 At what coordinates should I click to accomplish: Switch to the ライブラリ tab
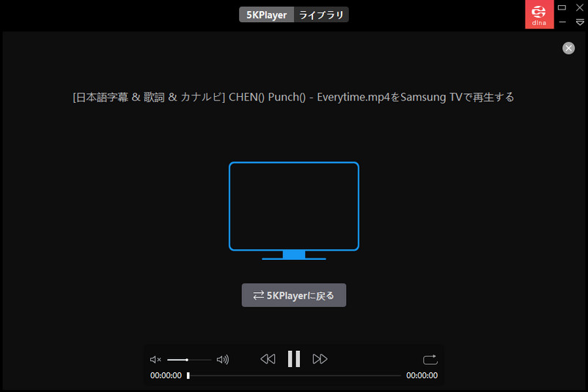321,15
